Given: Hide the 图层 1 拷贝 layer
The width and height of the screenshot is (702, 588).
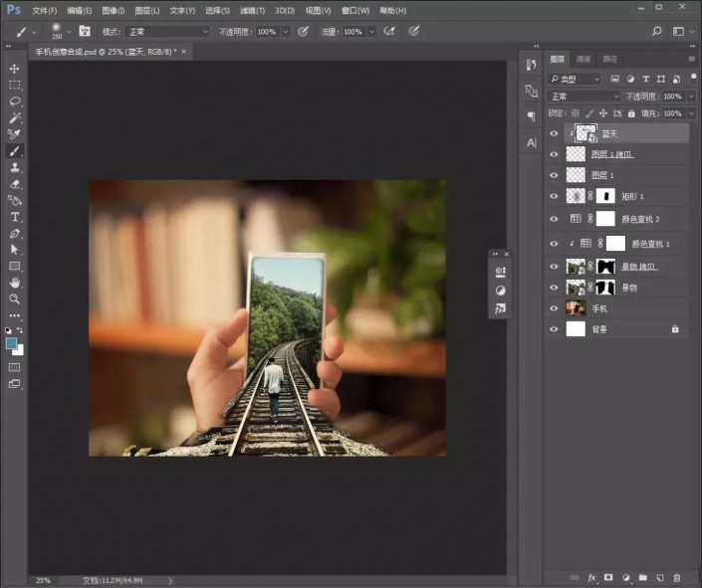Looking at the screenshot, I should coord(554,154).
